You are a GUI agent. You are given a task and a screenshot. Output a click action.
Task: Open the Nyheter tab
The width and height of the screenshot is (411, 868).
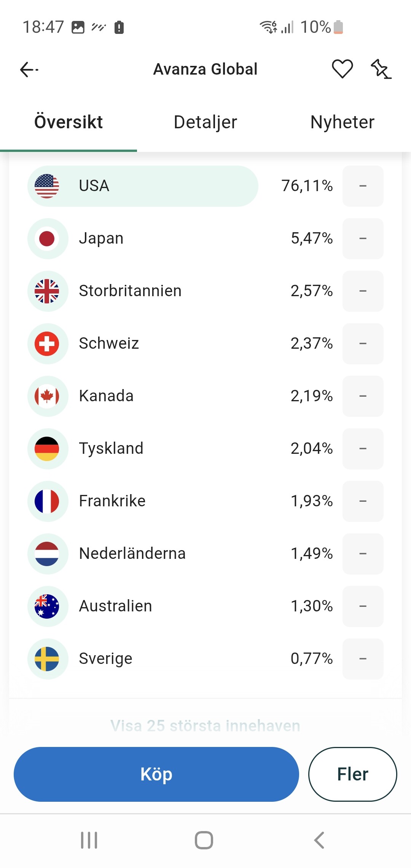(x=342, y=122)
